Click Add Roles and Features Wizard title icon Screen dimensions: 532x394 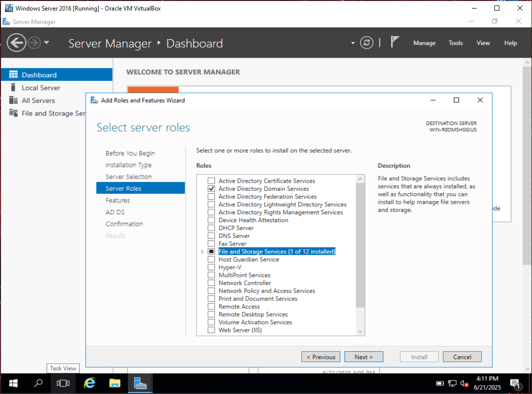pyautogui.click(x=94, y=100)
